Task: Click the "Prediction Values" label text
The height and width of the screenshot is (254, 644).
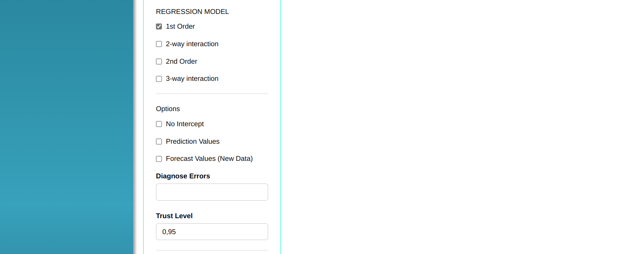Action: click(193, 142)
